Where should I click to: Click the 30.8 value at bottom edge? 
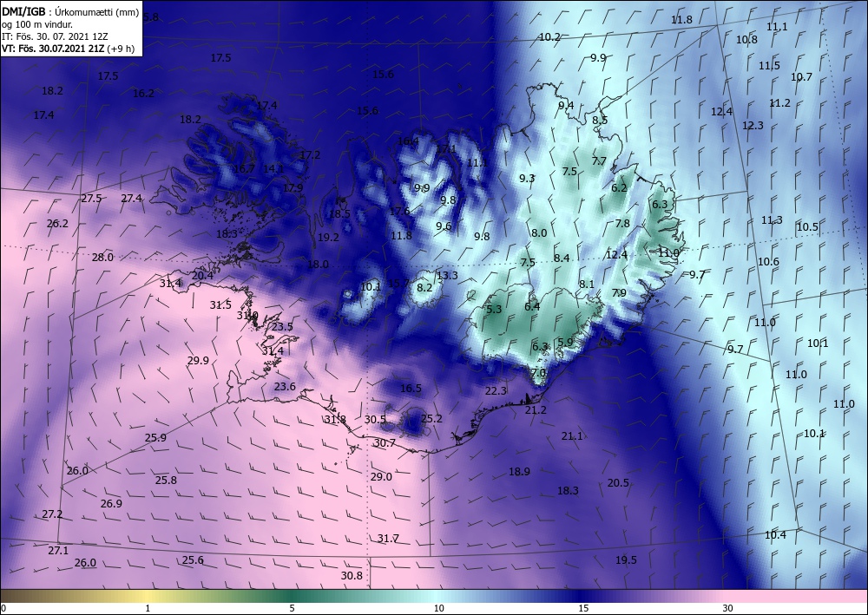[352, 576]
